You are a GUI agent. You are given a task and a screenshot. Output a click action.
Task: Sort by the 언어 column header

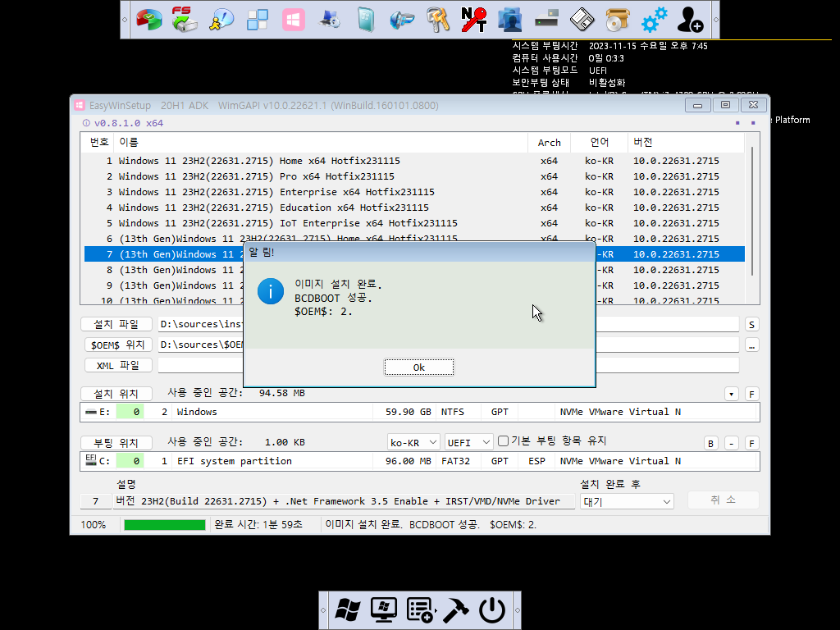point(599,143)
